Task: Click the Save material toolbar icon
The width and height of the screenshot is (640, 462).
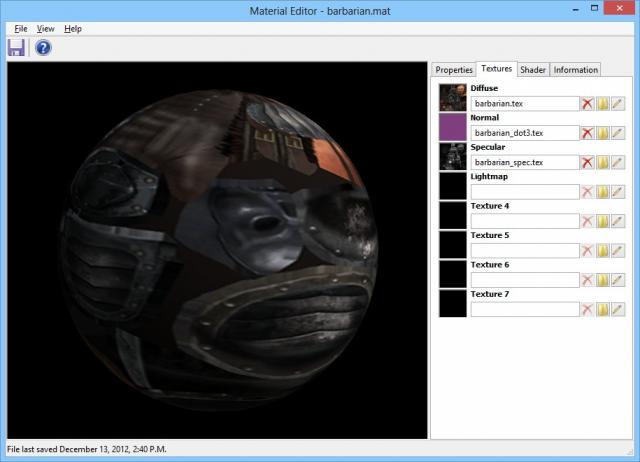Action: pyautogui.click(x=16, y=48)
